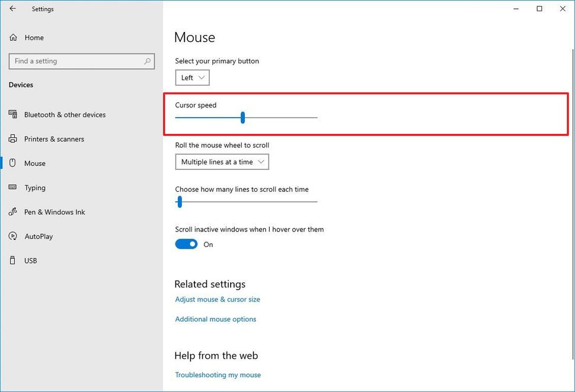The height and width of the screenshot is (392, 575).
Task: Select the Typing keyboard icon
Action: tap(12, 188)
